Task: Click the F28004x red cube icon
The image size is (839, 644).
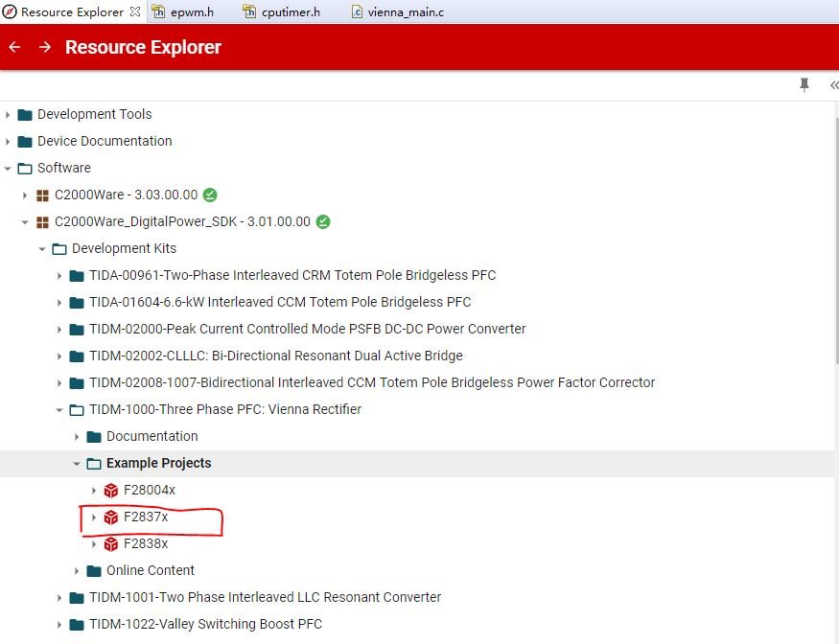Action: (111, 490)
